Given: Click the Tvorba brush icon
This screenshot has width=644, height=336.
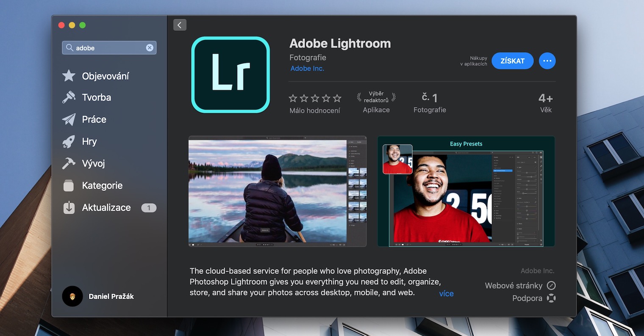Looking at the screenshot, I should [x=69, y=97].
